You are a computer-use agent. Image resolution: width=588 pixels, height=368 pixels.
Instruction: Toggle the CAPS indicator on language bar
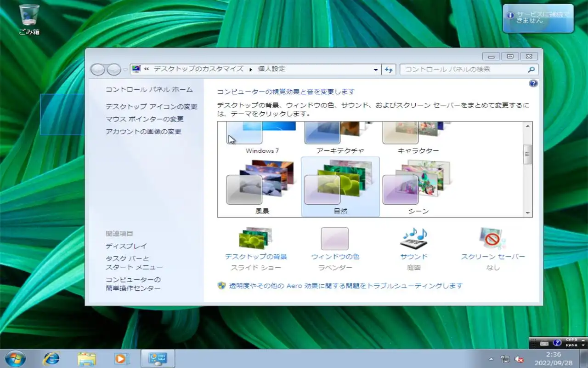[571, 340]
